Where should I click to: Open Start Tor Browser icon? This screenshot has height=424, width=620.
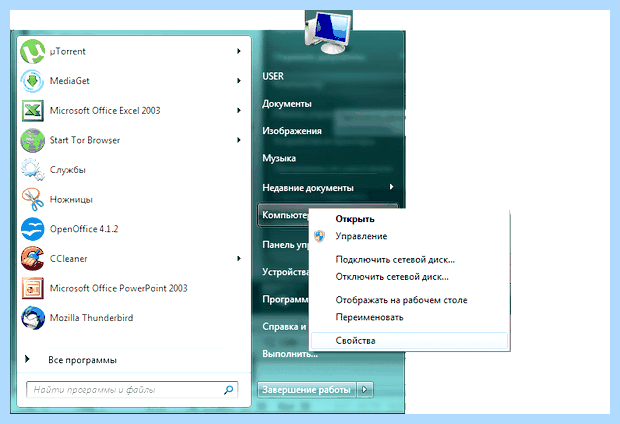pyautogui.click(x=32, y=140)
